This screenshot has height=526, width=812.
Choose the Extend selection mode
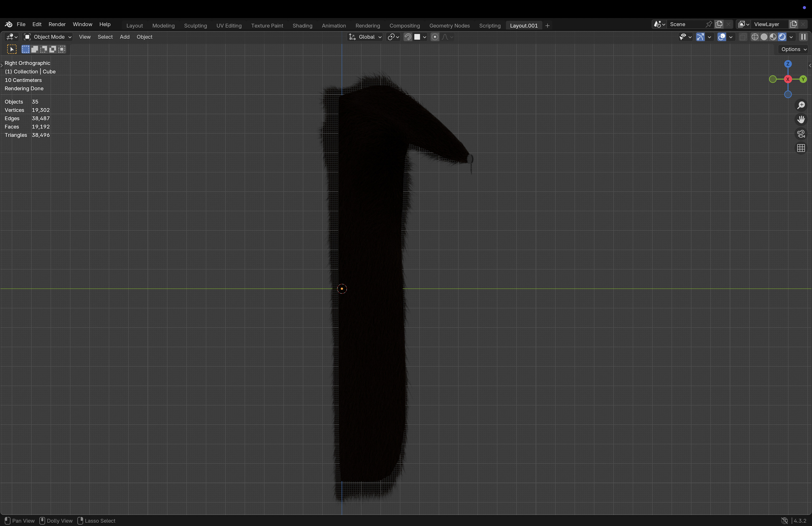pyautogui.click(x=34, y=49)
